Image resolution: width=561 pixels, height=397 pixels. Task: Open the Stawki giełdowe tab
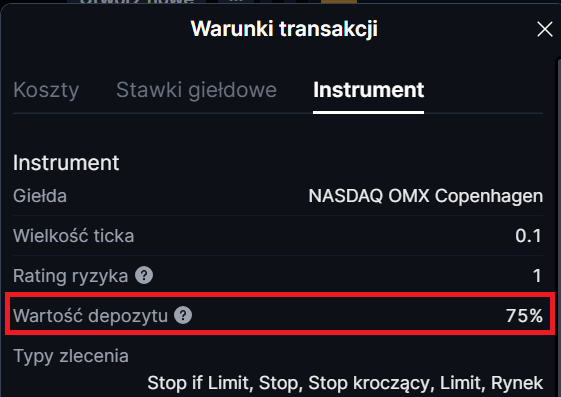196,90
